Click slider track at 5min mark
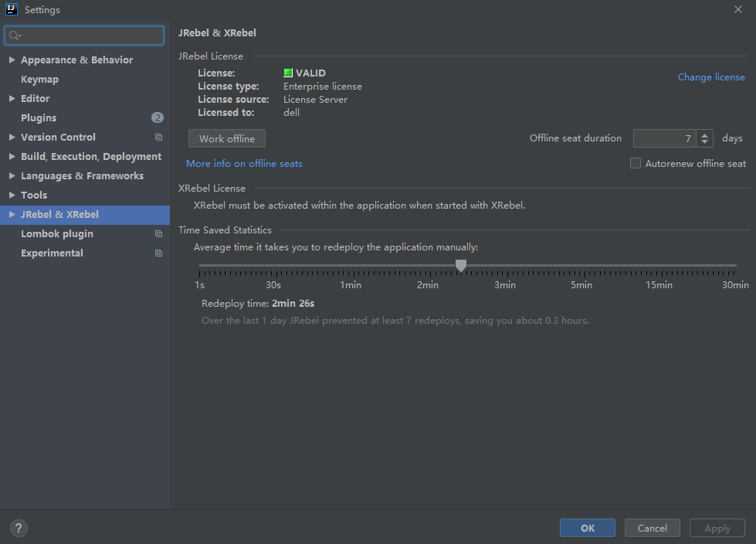Image resolution: width=756 pixels, height=544 pixels. click(585, 265)
